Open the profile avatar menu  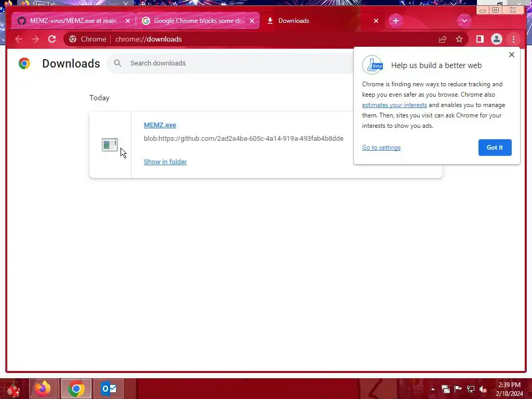coord(496,39)
